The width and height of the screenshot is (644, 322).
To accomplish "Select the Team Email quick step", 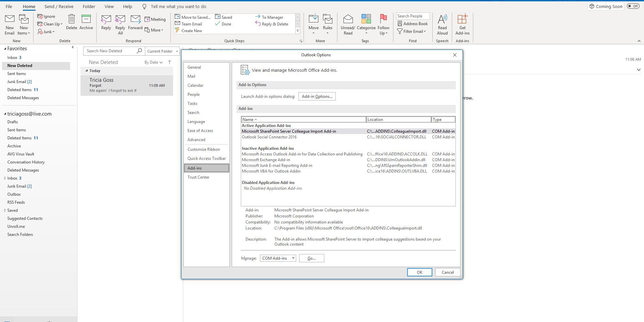I will pos(189,24).
